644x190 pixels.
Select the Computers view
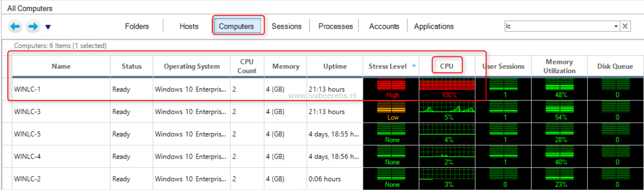(x=237, y=26)
